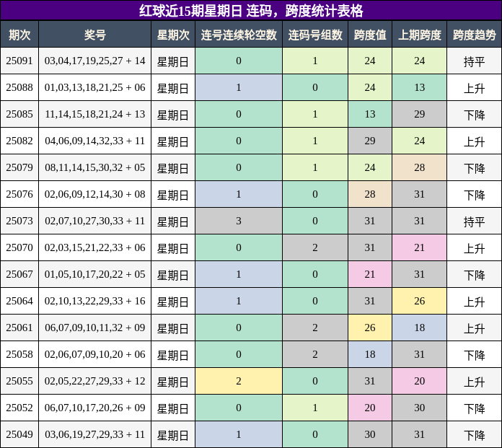Click the 上期跨度 column header
Image resolution: width=502 pixels, height=448 pixels.
[419, 35]
